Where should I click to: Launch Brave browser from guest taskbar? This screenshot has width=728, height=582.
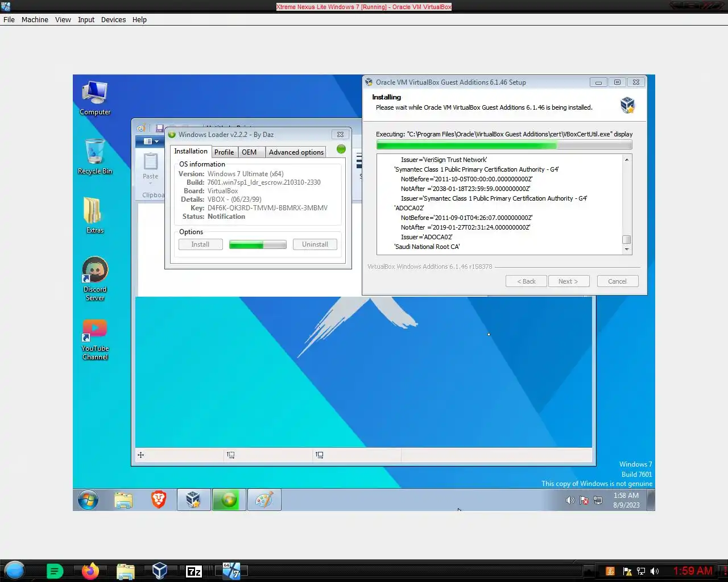[x=159, y=500]
